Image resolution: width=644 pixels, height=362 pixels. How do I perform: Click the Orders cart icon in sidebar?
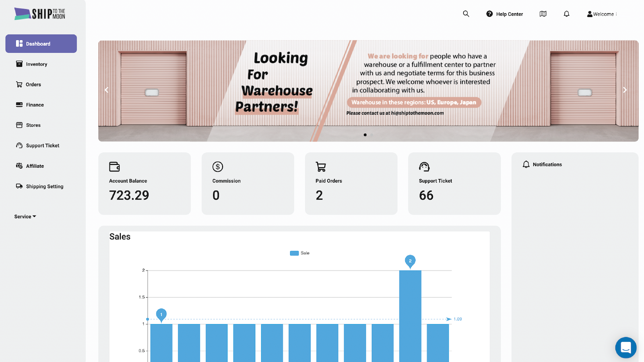point(19,84)
